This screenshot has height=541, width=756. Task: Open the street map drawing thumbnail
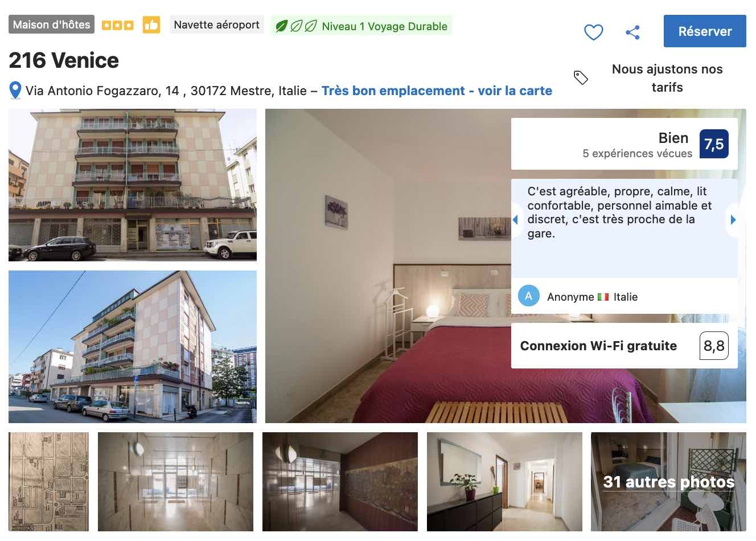point(49,482)
